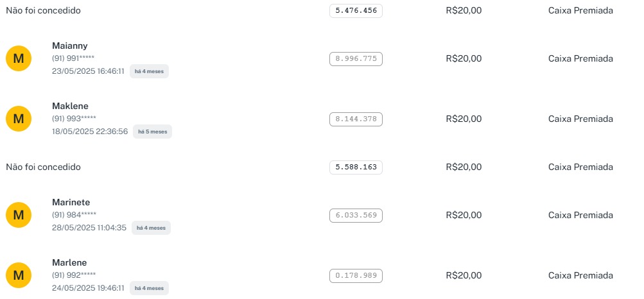This screenshot has width=644, height=299.
Task: Click the ticket number 5.476.456 badge
Action: point(356,11)
